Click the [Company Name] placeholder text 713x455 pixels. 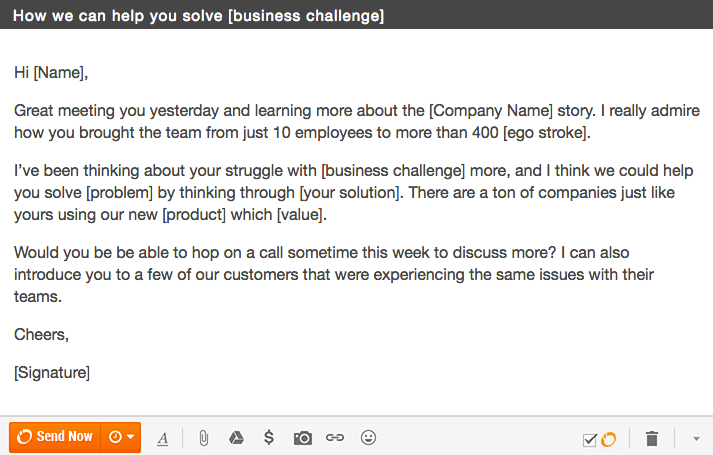491,110
